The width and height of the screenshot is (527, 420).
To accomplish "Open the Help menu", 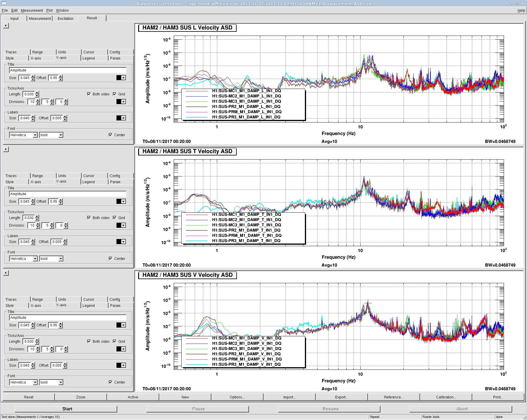I will (521, 10).
